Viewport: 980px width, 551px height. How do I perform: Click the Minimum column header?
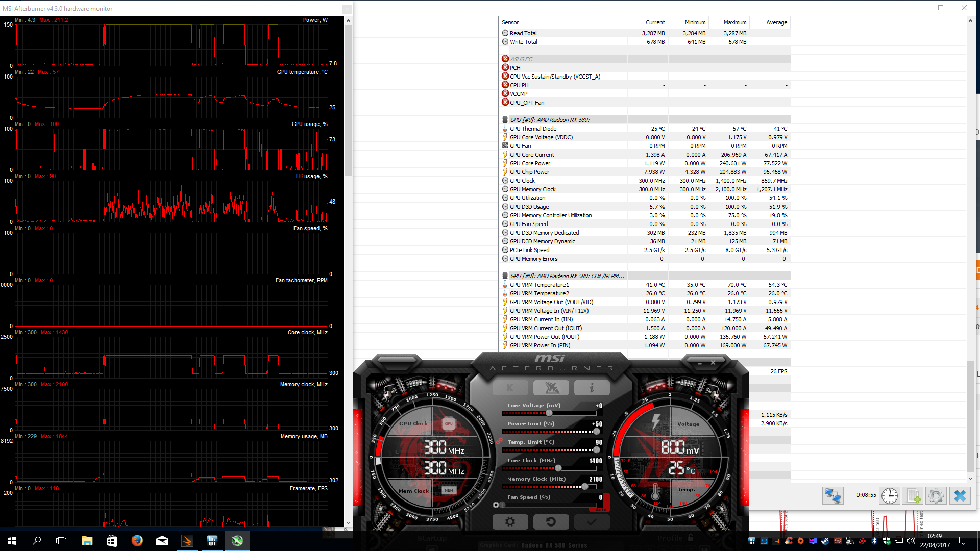point(689,22)
